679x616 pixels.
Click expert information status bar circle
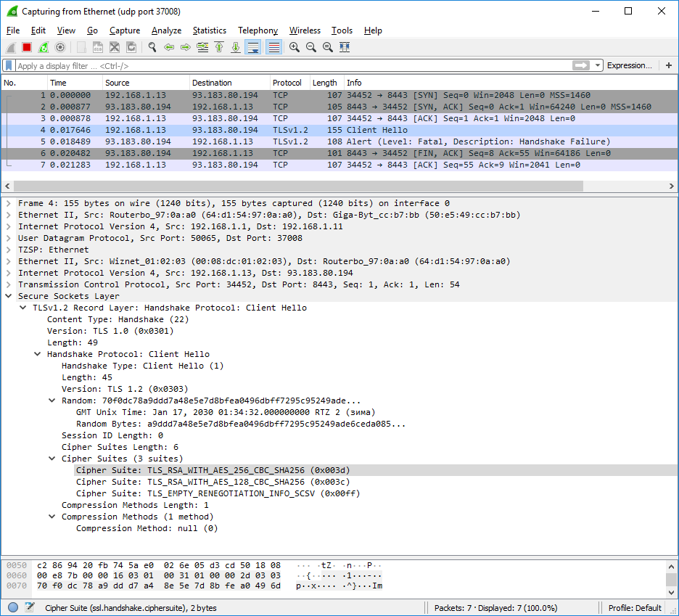[x=13, y=607]
